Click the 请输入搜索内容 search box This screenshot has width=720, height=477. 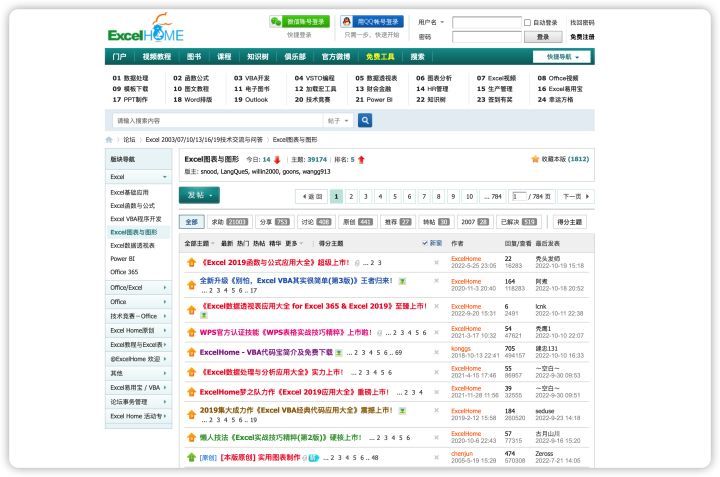pyautogui.click(x=218, y=121)
